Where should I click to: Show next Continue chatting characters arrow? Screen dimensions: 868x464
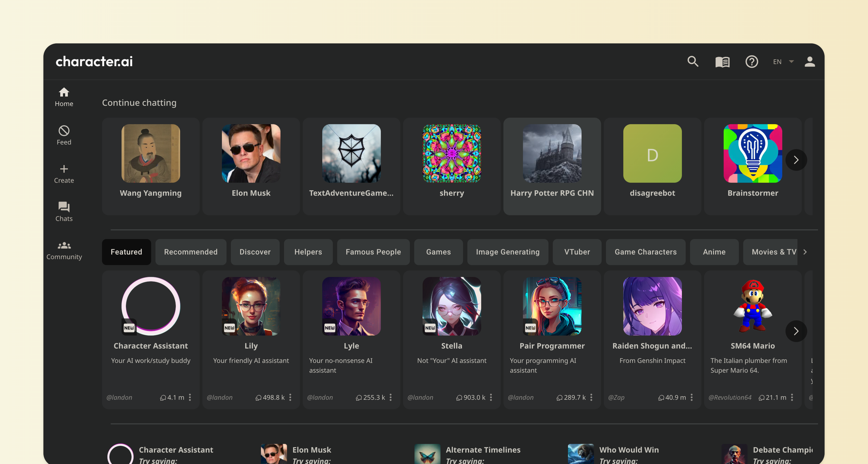coord(796,160)
